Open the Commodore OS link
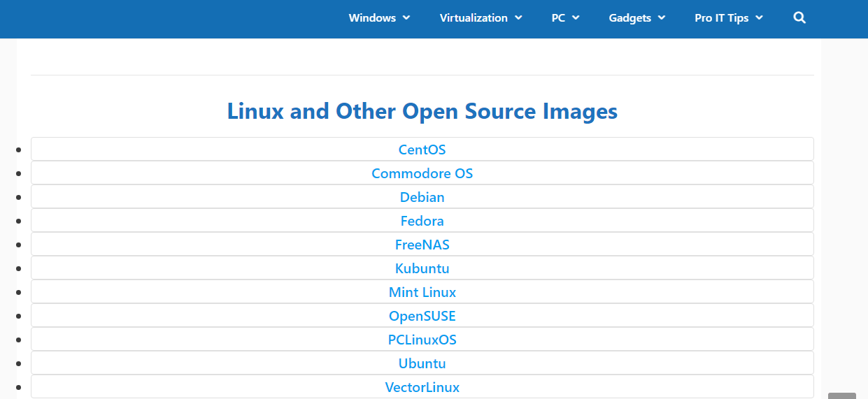Viewport: 868px width, 399px height. tap(422, 173)
